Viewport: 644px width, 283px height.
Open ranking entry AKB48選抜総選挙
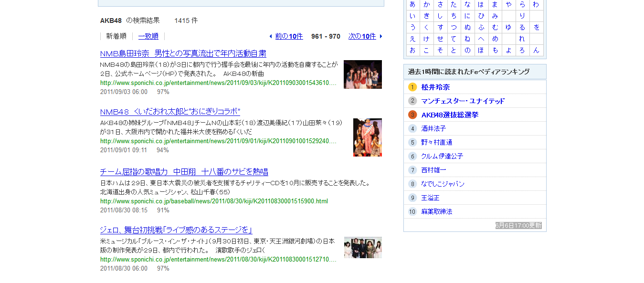coord(450,115)
